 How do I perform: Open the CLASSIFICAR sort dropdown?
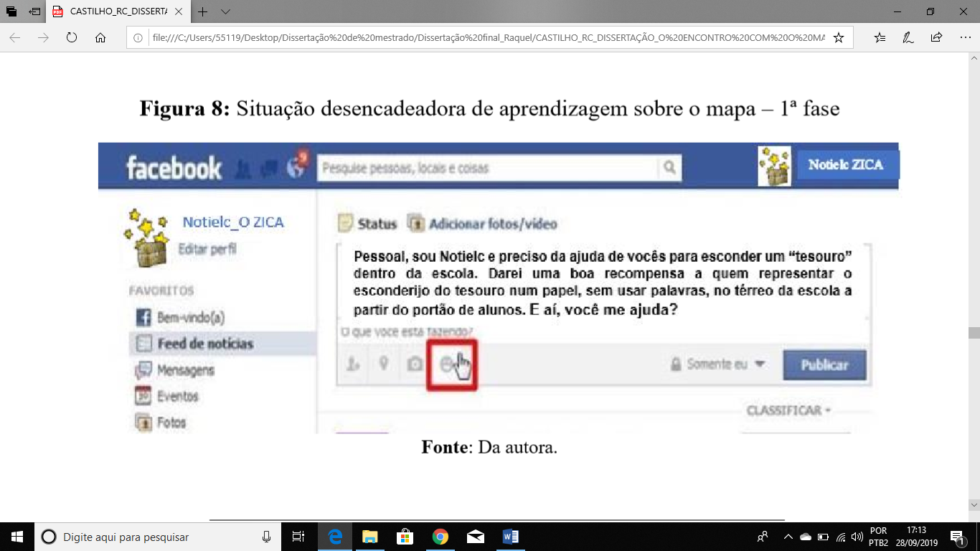tap(788, 410)
